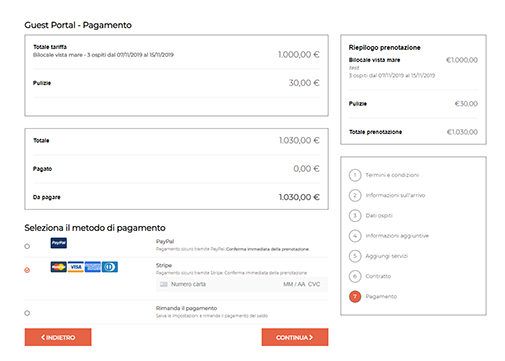Click the Diners Club card icon
The image size is (505, 361).
pos(110,267)
